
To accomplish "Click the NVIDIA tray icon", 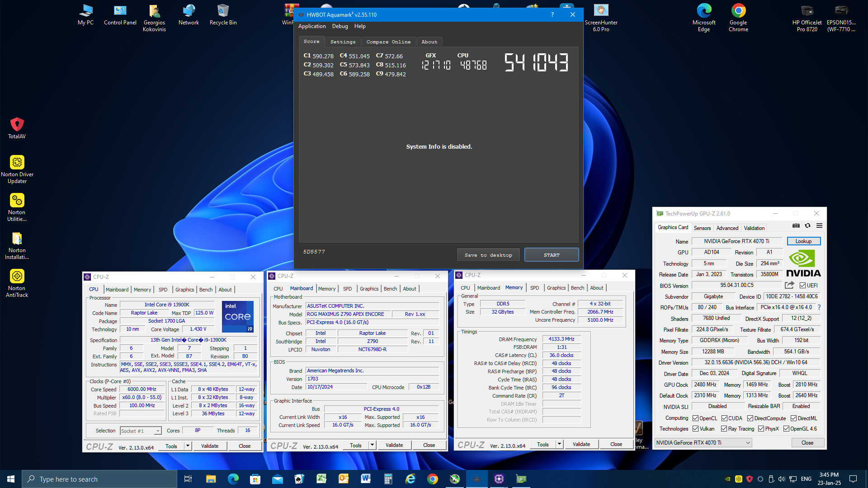I will (x=727, y=479).
